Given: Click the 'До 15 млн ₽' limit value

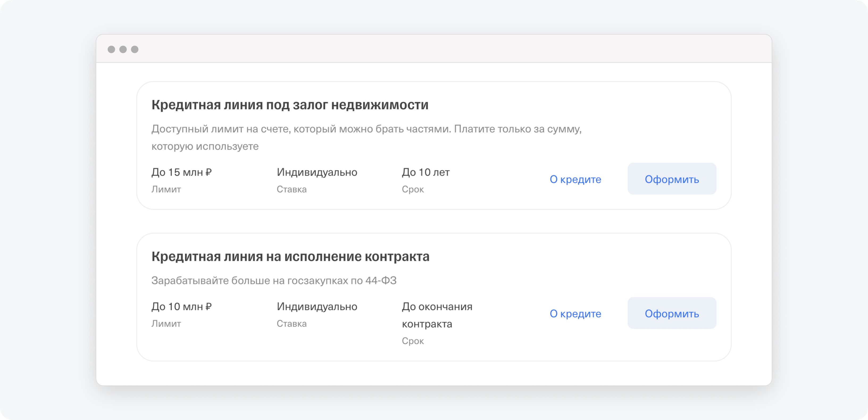Looking at the screenshot, I should (x=181, y=172).
